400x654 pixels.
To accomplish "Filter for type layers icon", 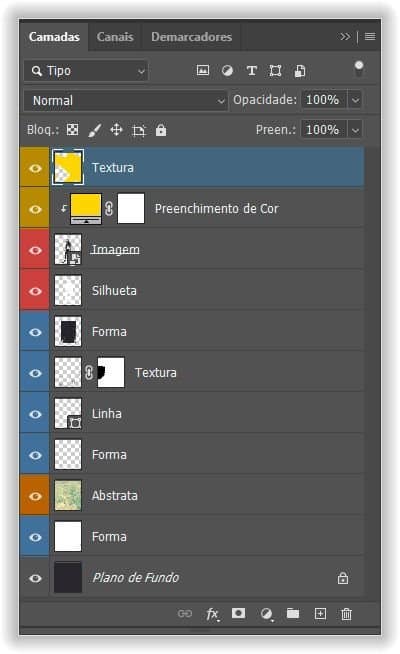I will 252,70.
